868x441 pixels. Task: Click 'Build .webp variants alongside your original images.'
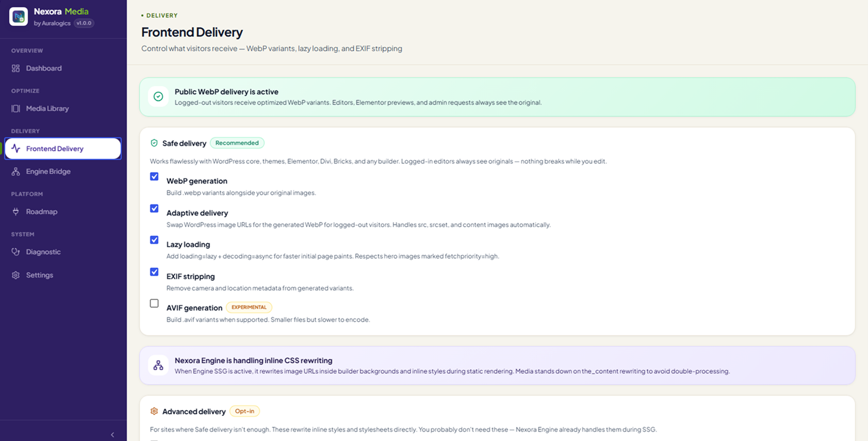[x=241, y=193]
